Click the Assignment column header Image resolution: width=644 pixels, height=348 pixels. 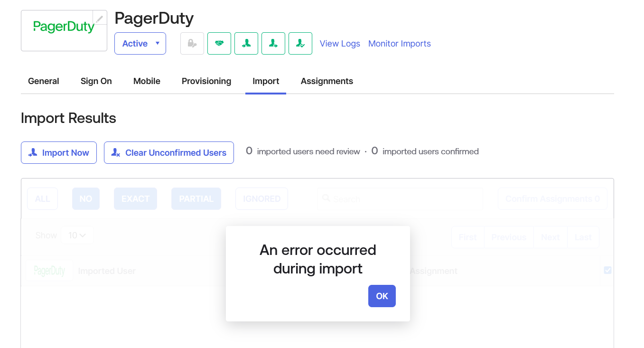pyautogui.click(x=434, y=271)
